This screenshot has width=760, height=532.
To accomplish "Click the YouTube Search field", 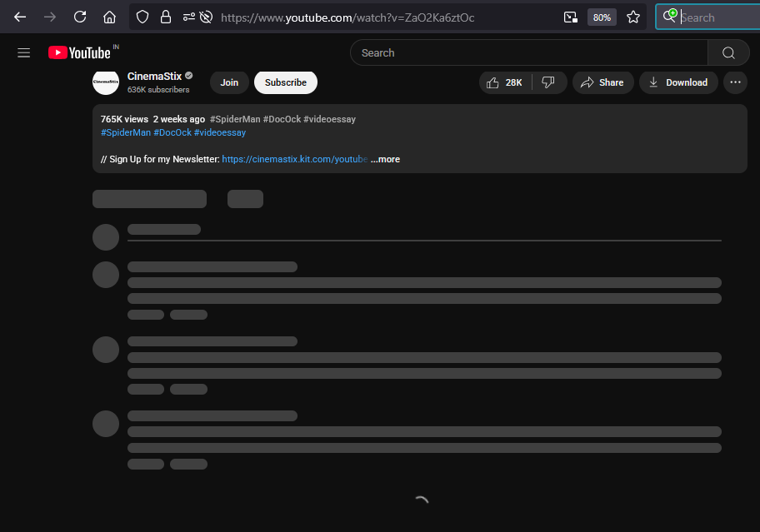I will click(x=529, y=52).
